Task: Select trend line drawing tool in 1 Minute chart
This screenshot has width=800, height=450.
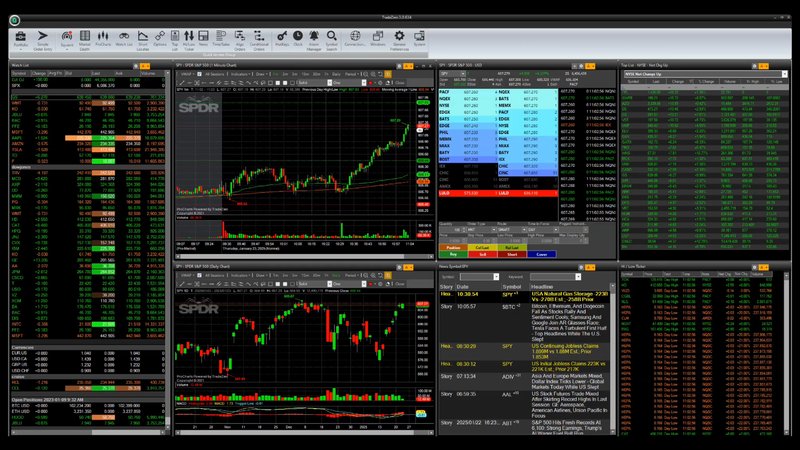Action: (182, 83)
